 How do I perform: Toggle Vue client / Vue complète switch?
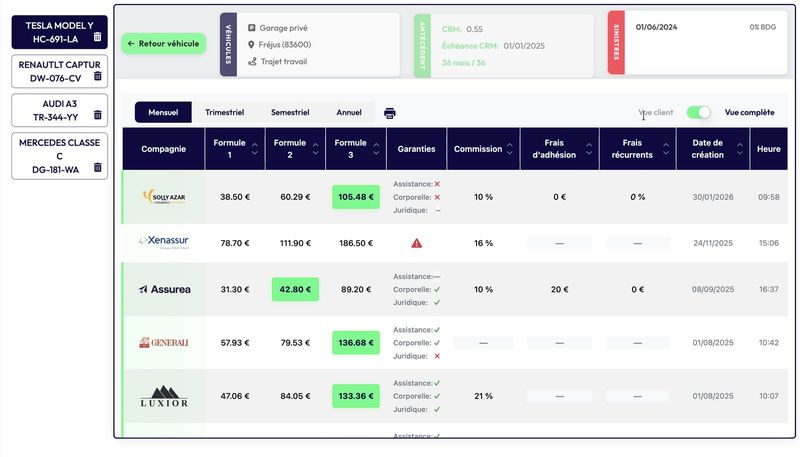click(698, 112)
